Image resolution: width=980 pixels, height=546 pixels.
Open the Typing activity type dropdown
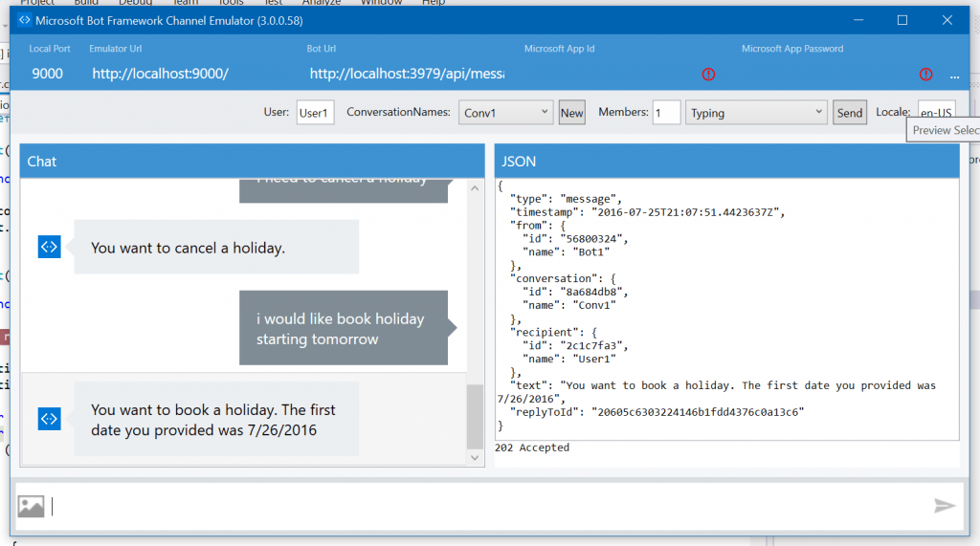756,113
